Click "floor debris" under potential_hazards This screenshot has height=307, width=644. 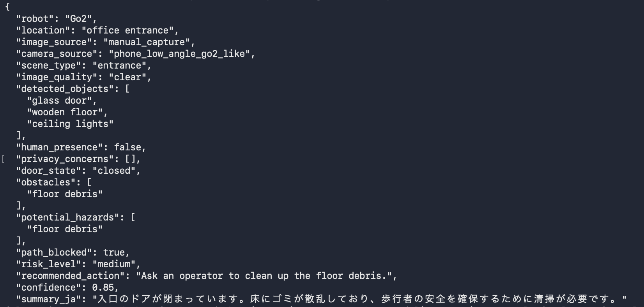(x=65, y=229)
